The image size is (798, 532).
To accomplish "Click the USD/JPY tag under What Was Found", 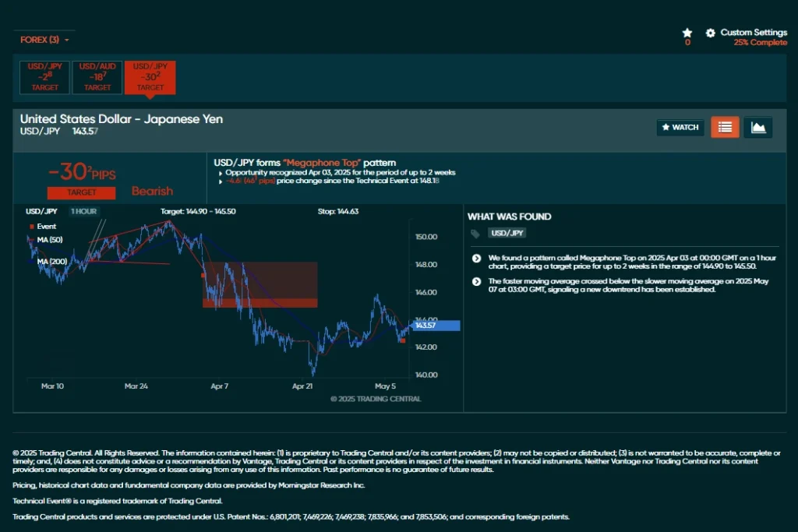I will click(507, 233).
